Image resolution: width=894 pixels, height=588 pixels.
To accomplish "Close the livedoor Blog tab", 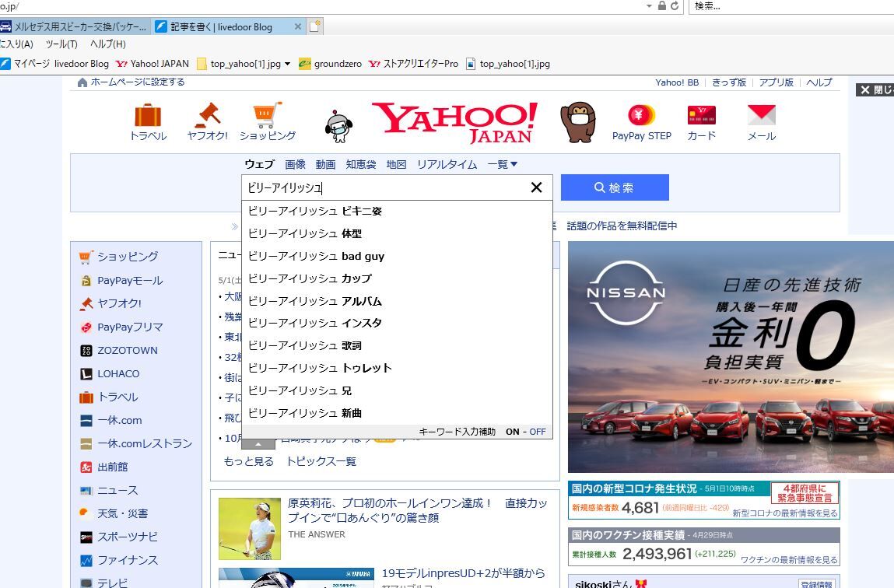I will point(298,26).
